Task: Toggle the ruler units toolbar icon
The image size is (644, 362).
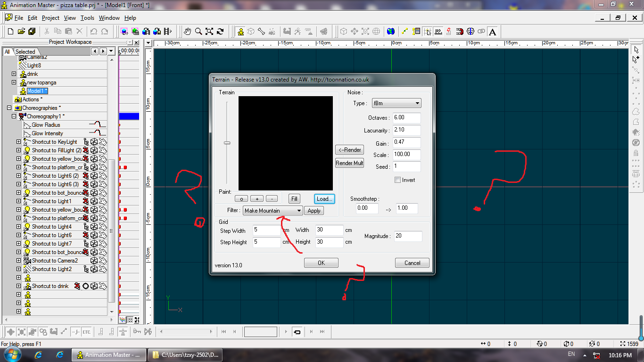Action: pyautogui.click(x=438, y=32)
